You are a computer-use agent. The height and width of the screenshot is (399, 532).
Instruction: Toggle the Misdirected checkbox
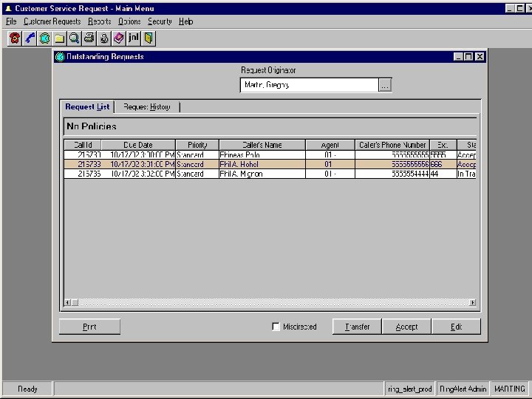[276, 327]
